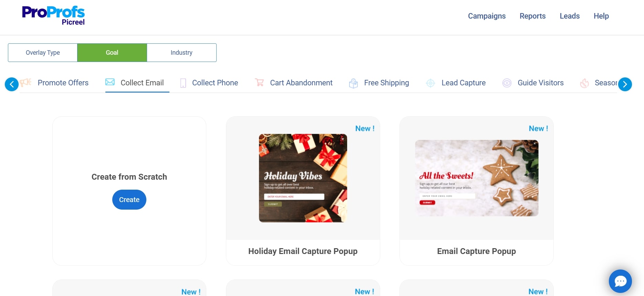The image size is (644, 296).
Task: Select the Lead Capture target icon
Action: (x=430, y=83)
